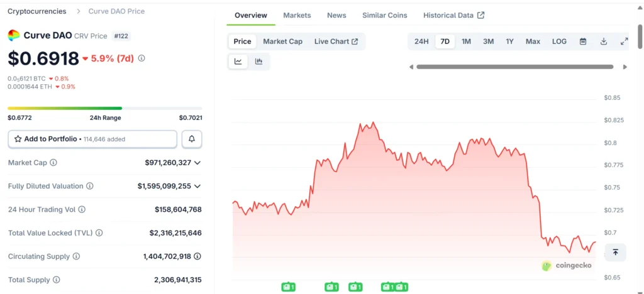Click the #122 rank badge

[121, 36]
